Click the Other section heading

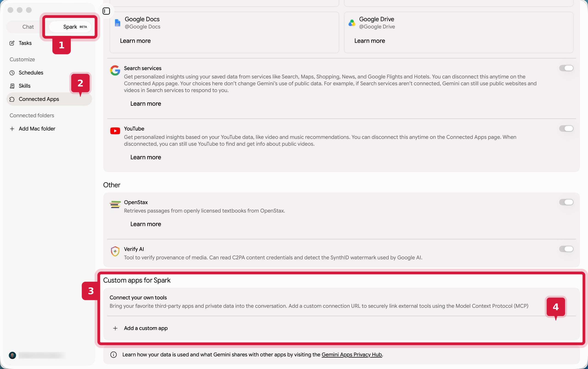(111, 185)
